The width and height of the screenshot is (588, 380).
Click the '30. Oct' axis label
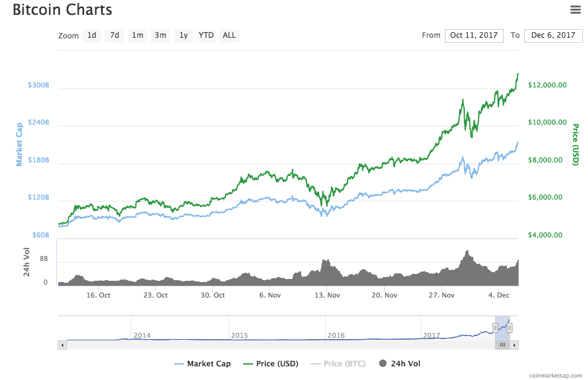(x=213, y=295)
